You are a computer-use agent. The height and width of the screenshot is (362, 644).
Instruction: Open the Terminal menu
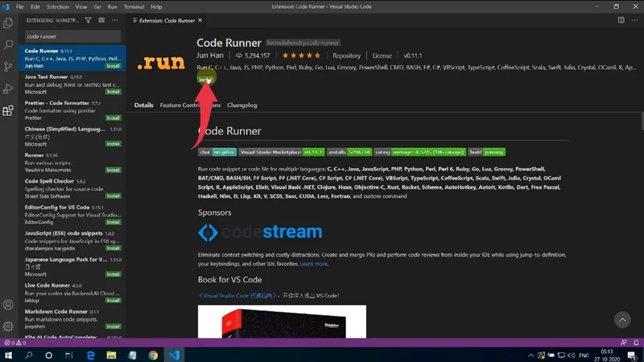134,6
